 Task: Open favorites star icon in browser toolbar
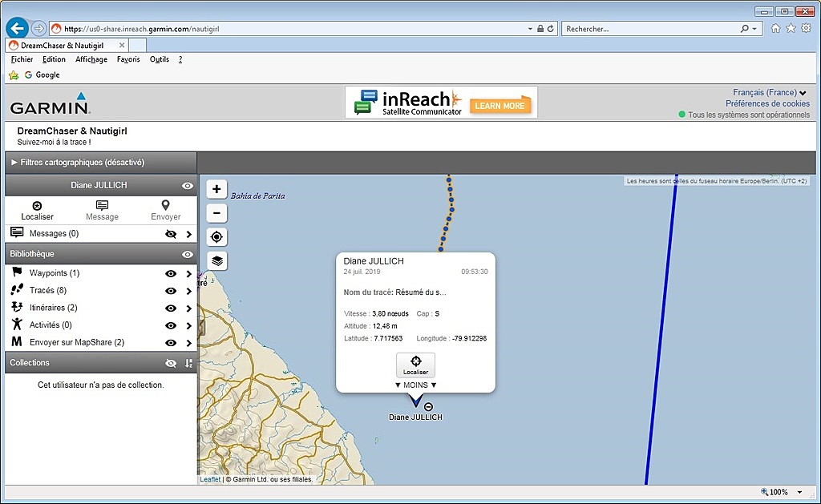pyautogui.click(x=791, y=28)
